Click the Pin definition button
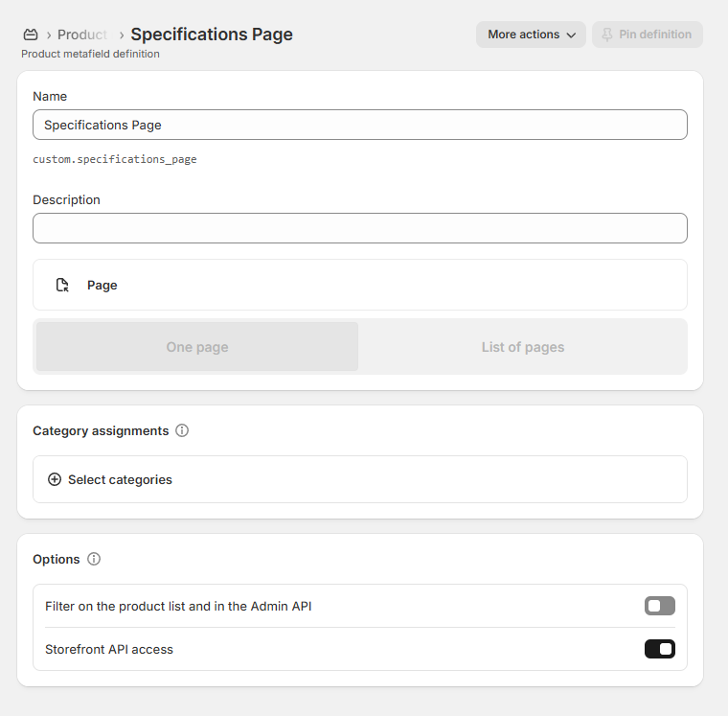Viewport: 728px width, 716px height. point(648,35)
